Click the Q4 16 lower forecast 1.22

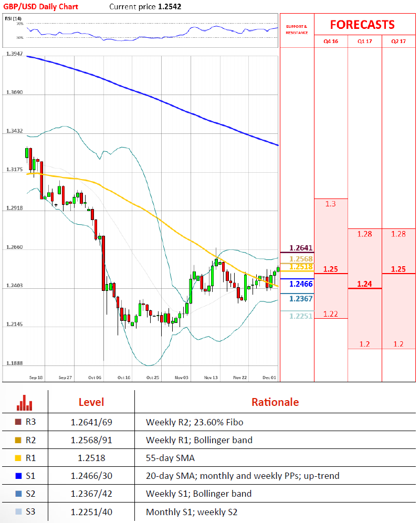331,314
